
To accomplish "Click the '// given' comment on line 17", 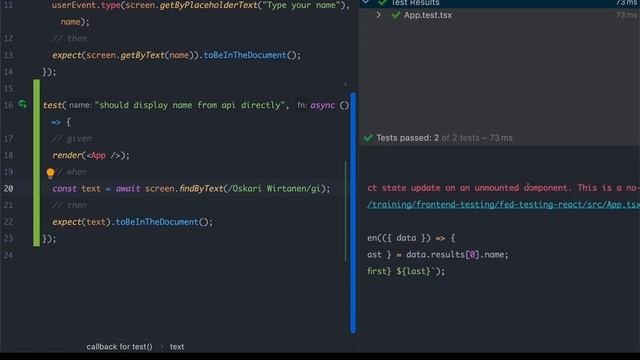I will [72, 139].
